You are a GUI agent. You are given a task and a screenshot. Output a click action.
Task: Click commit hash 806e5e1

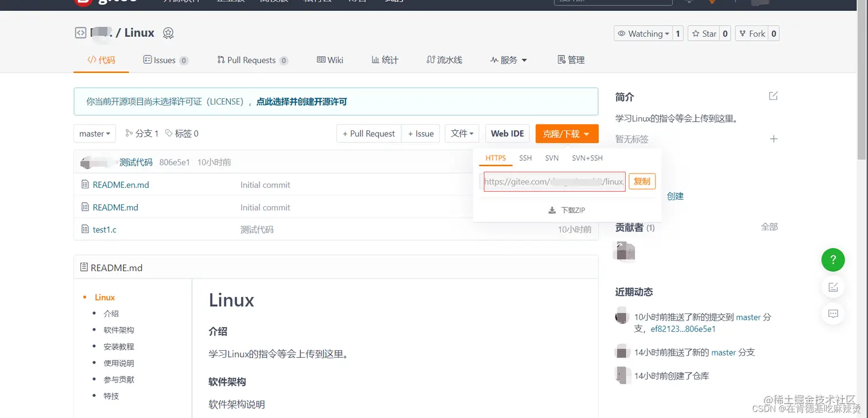[175, 162]
